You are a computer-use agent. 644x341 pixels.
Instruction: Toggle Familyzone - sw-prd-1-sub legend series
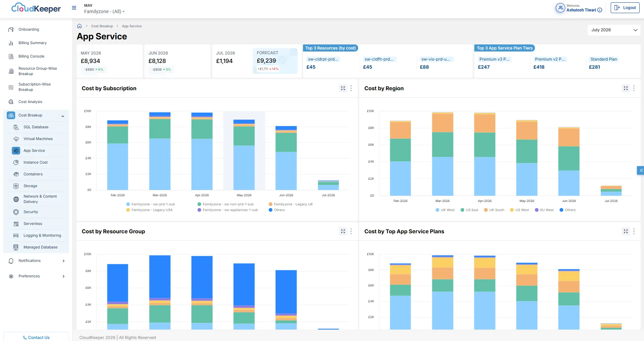pyautogui.click(x=150, y=204)
